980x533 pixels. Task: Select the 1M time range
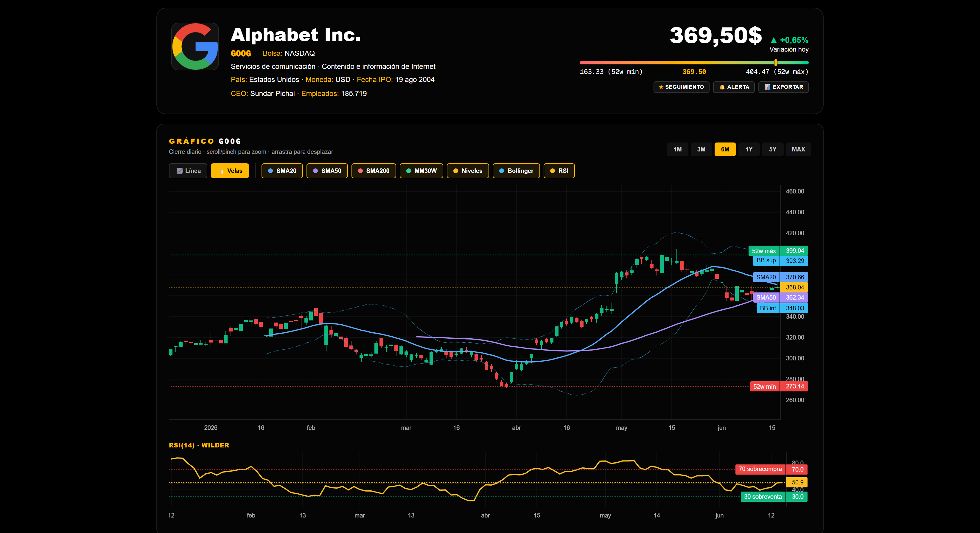click(x=677, y=149)
